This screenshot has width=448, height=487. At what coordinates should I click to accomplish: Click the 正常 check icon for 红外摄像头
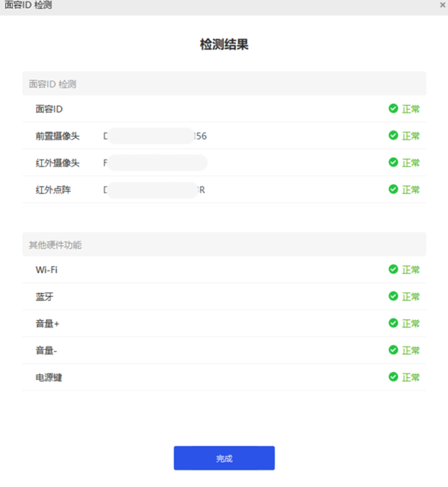[x=393, y=162]
